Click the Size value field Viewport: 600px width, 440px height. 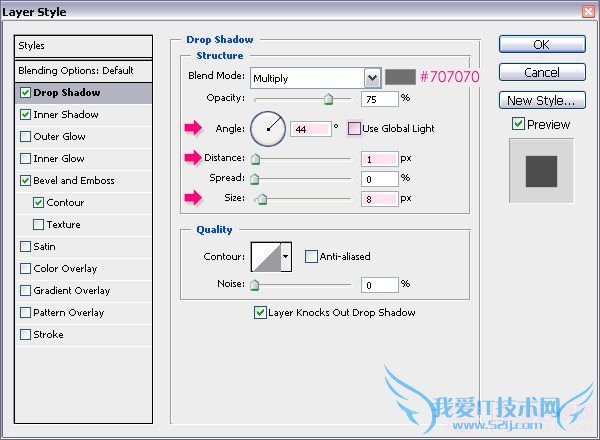click(380, 199)
